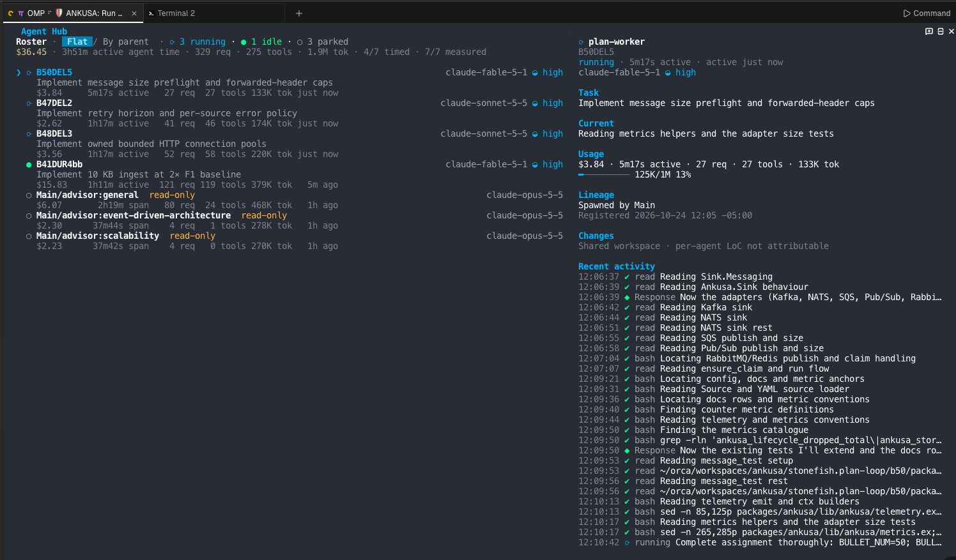Click the $36.45 total cost value
This screenshot has height=560, width=956.
pos(31,52)
